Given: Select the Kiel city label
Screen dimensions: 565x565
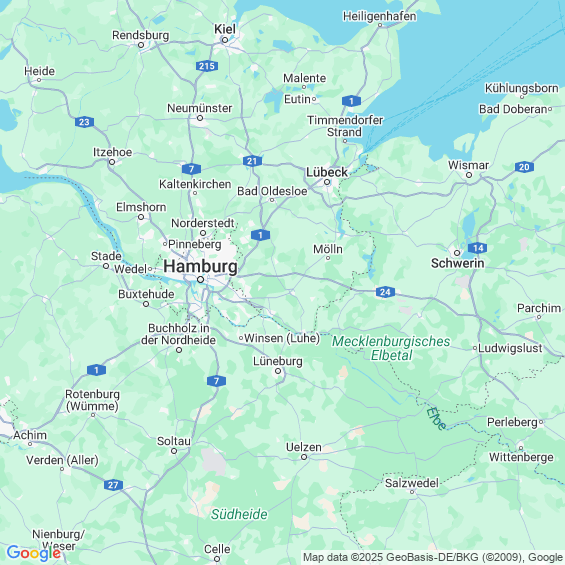Looking at the screenshot, I should 225,29.
